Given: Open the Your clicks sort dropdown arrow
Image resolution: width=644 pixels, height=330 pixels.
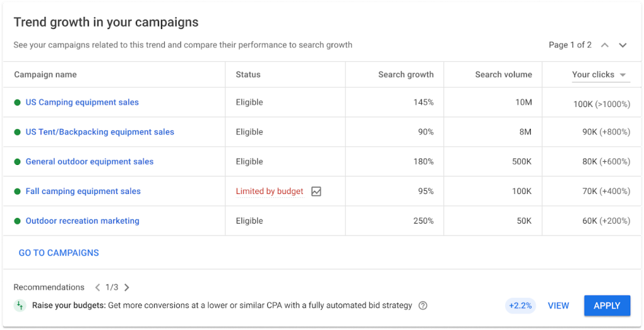Looking at the screenshot, I should (623, 75).
